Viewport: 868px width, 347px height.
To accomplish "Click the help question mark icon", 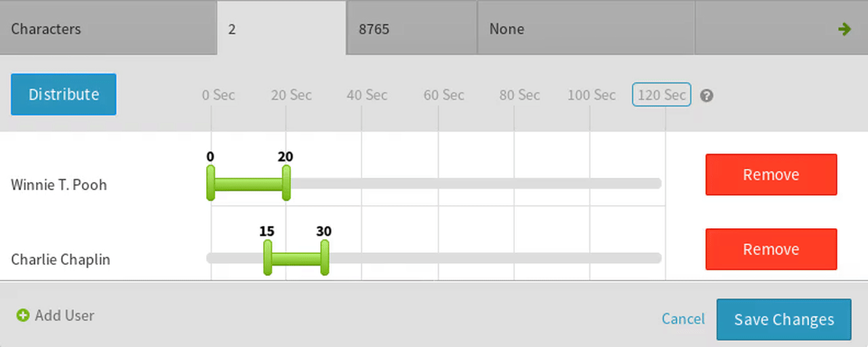I will (706, 96).
